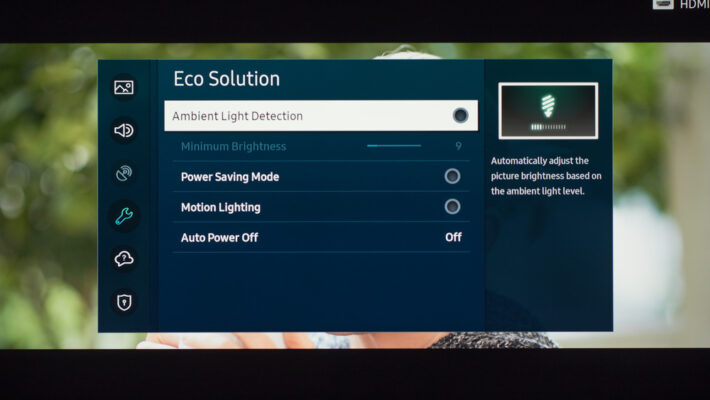Select the Broadcasting satellite dish icon
Viewport: 710px width, 400px height.
[124, 173]
